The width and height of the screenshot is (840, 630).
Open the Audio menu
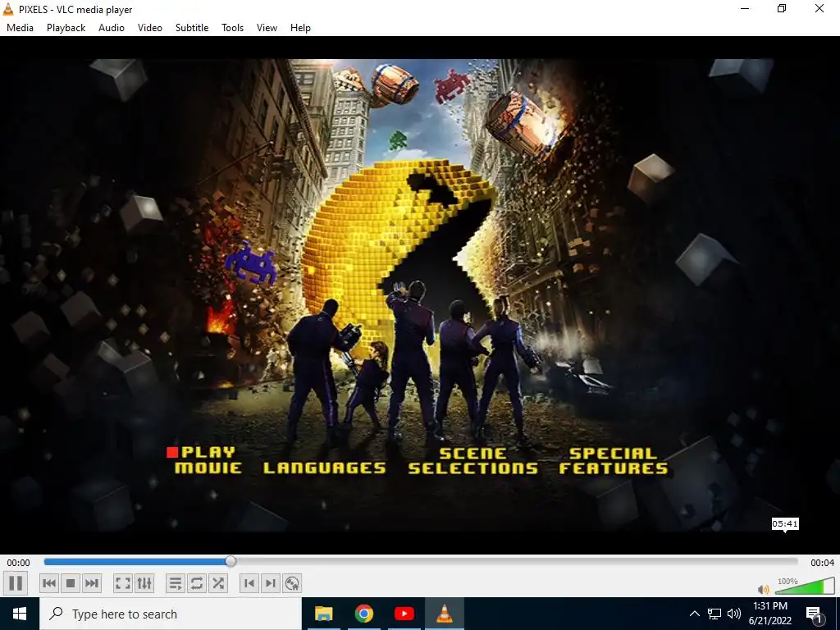(x=112, y=28)
